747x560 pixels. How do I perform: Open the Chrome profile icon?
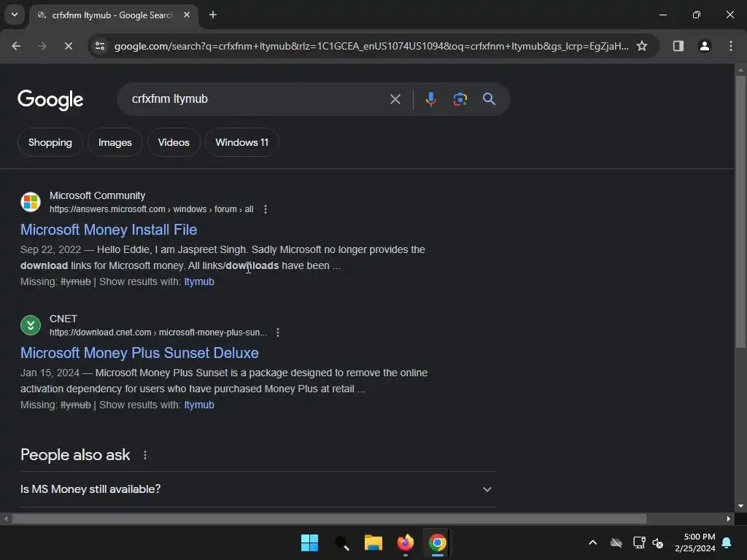704,46
